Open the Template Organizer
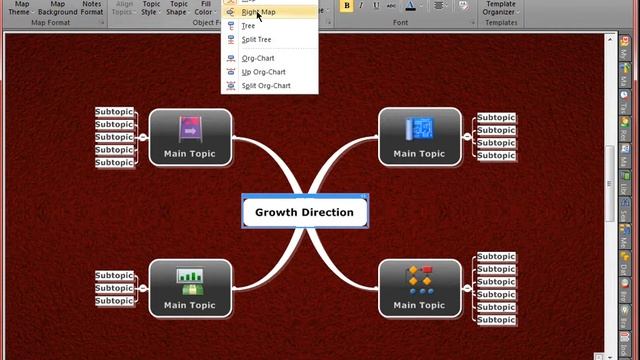This screenshot has height=360, width=640. click(501, 8)
